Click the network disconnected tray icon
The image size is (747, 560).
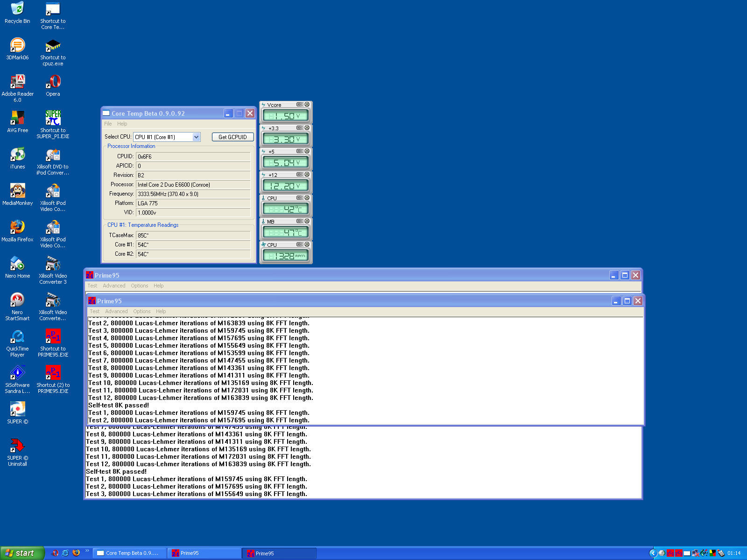click(x=696, y=553)
